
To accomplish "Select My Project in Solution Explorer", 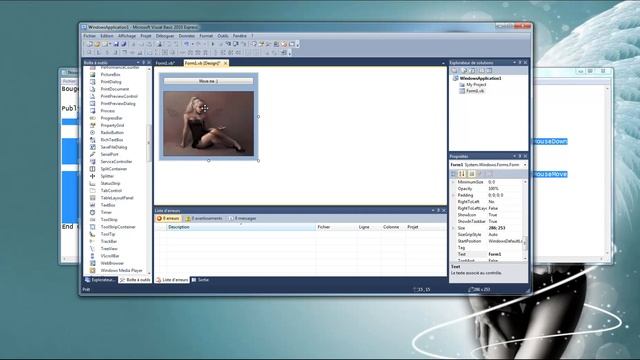I will 476,84.
